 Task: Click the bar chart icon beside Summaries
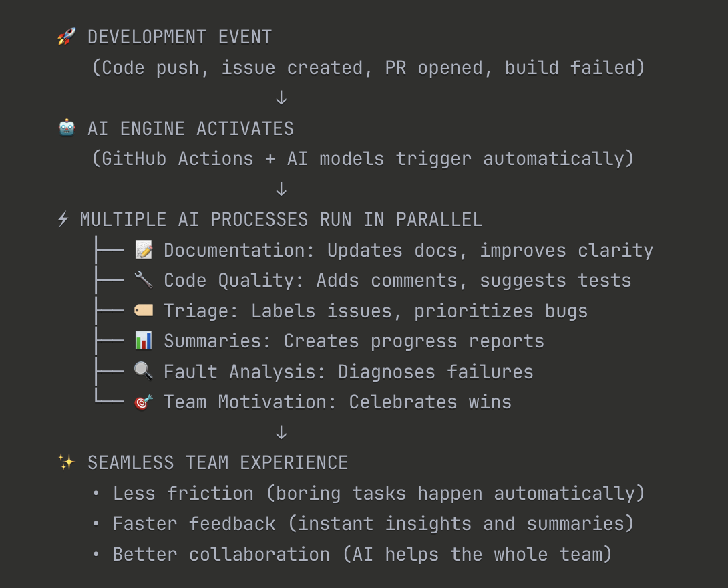coord(144,341)
